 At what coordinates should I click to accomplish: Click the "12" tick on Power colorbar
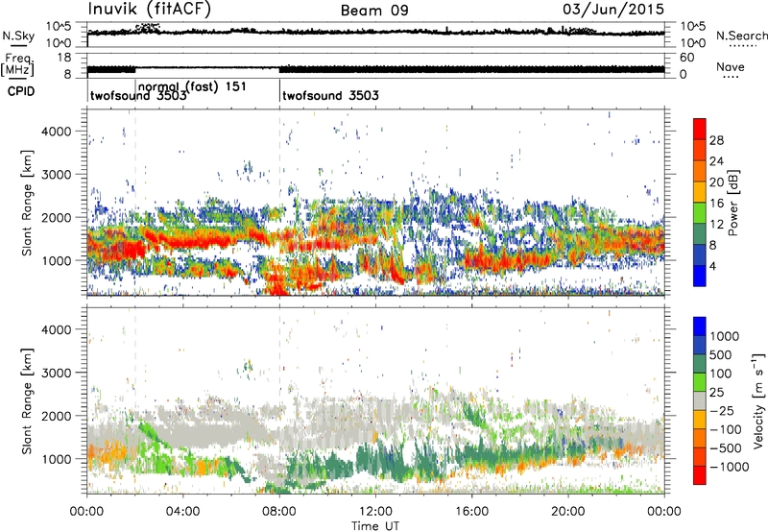click(716, 225)
